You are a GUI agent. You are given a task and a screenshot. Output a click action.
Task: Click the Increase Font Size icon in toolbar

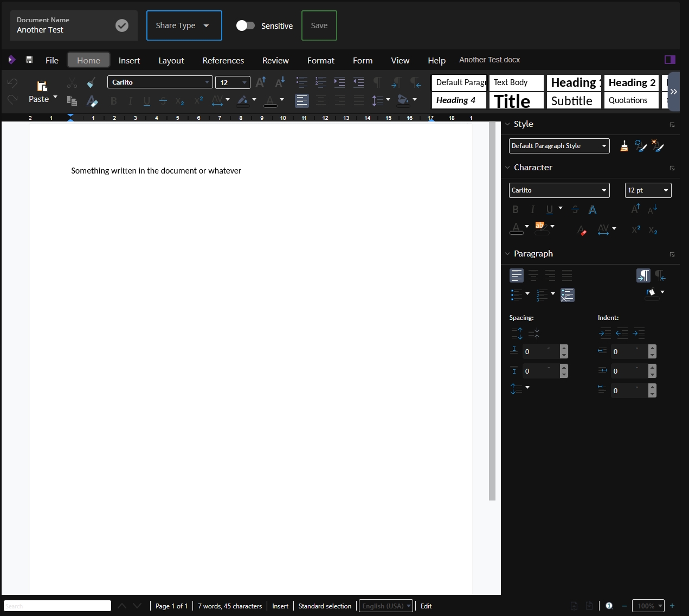point(261,82)
